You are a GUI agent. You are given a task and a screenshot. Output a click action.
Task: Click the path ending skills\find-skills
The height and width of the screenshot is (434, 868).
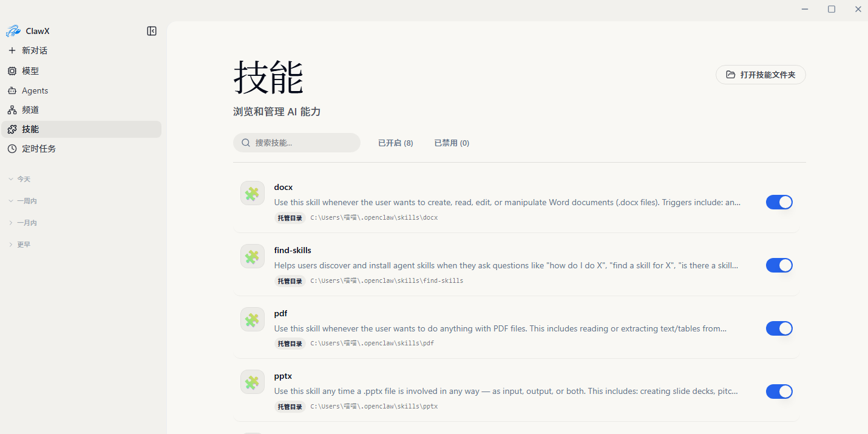pyautogui.click(x=387, y=280)
